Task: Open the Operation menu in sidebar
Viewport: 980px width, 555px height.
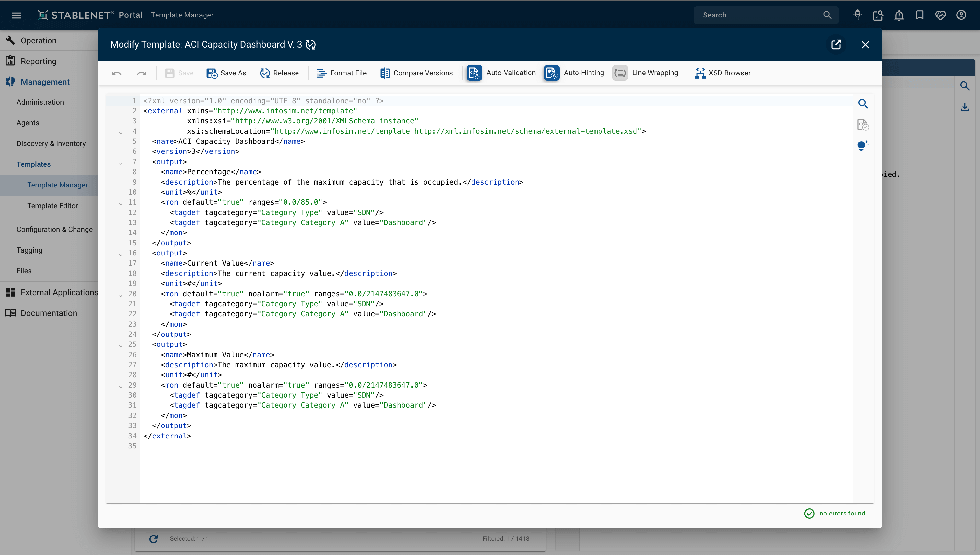Action: click(49, 40)
